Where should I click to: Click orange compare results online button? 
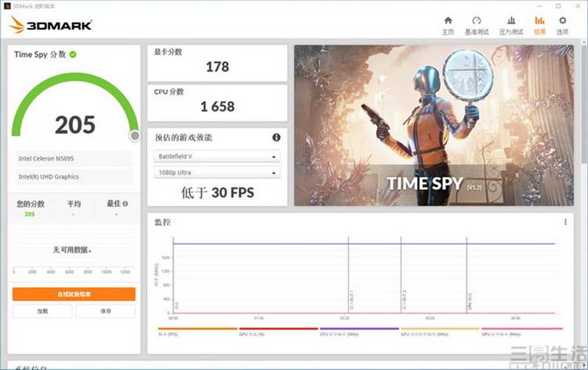pyautogui.click(x=74, y=294)
